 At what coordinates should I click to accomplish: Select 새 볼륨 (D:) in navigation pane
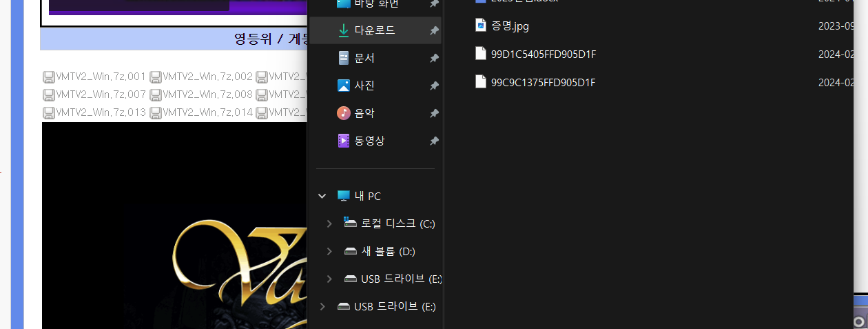[x=389, y=251]
